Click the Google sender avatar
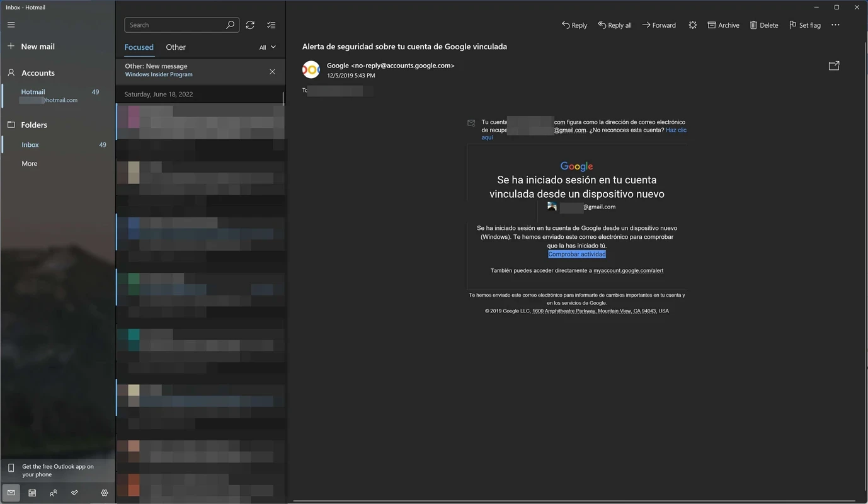The width and height of the screenshot is (868, 504). click(311, 69)
